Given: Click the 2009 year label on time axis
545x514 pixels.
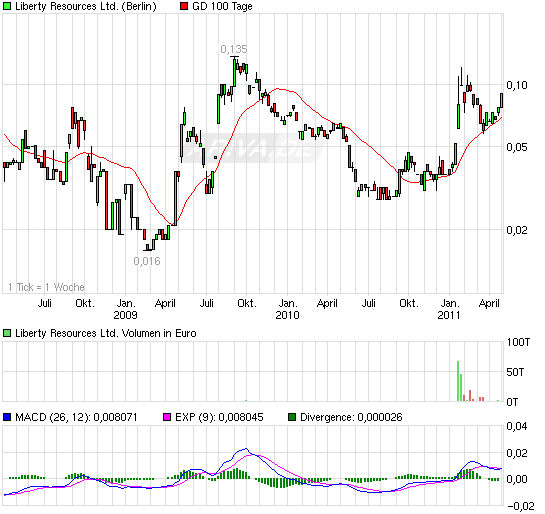Looking at the screenshot, I should coord(125,315).
